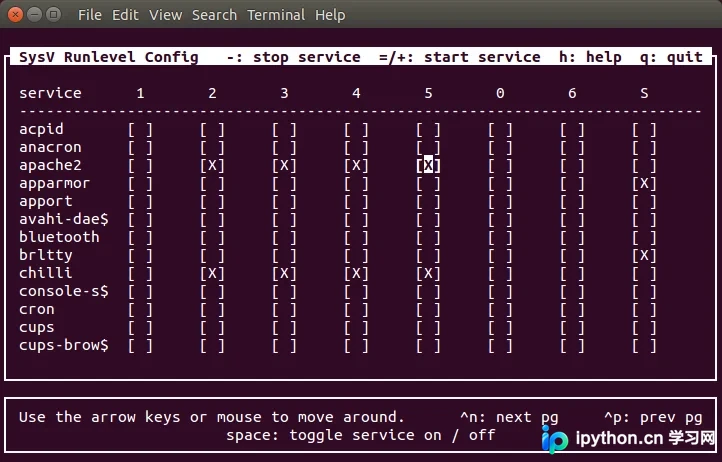Enable anacron in runlevel 5
This screenshot has width=722, height=462.
coord(428,147)
